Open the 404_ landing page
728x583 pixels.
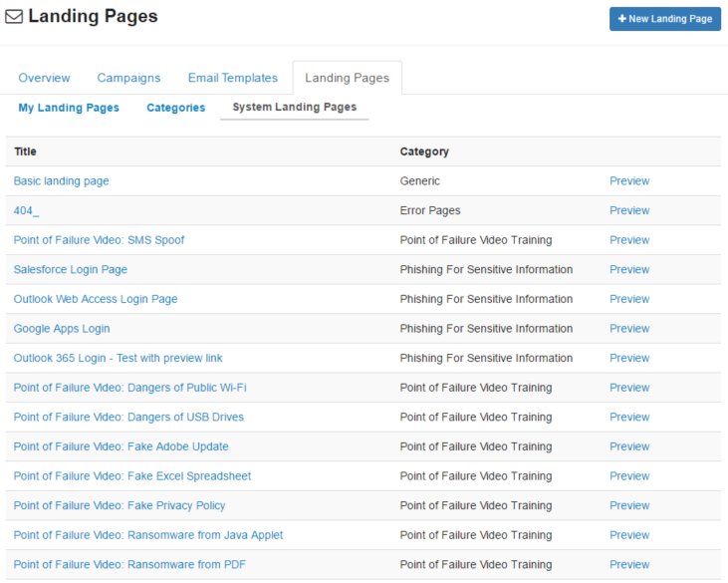coord(26,210)
